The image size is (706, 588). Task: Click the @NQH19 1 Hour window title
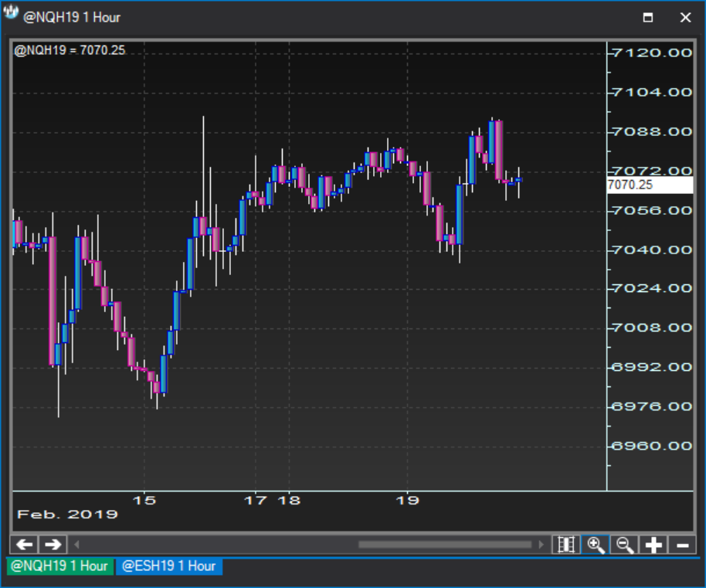tap(72, 18)
